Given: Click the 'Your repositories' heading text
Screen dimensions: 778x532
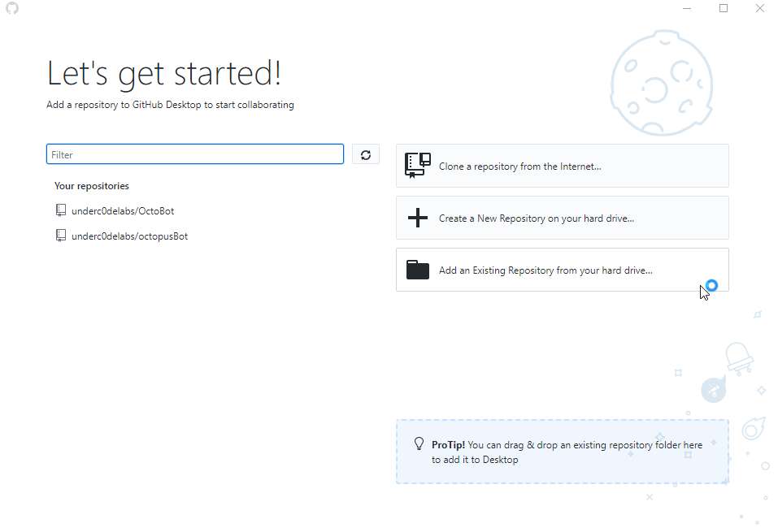Looking at the screenshot, I should tap(92, 186).
